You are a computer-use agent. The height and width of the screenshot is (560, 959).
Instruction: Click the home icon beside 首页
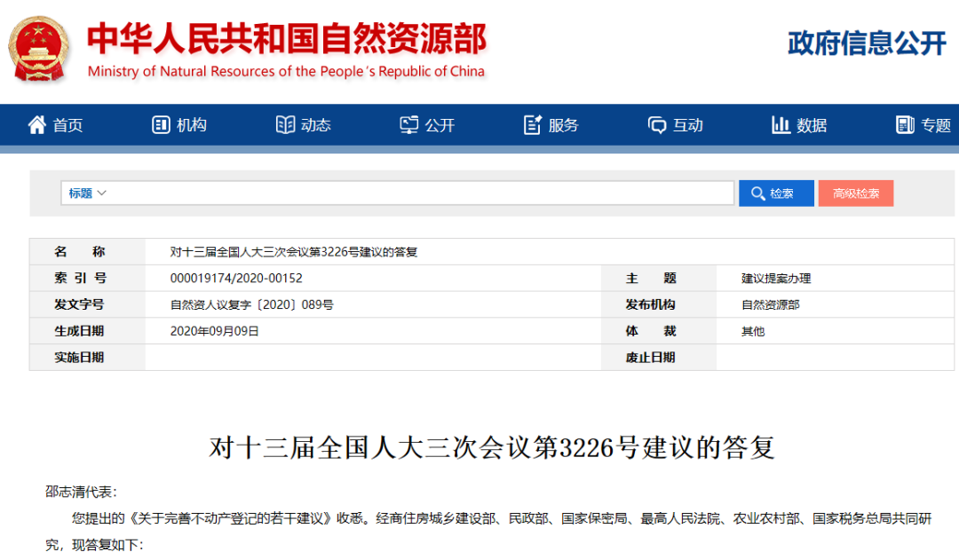tap(36, 125)
